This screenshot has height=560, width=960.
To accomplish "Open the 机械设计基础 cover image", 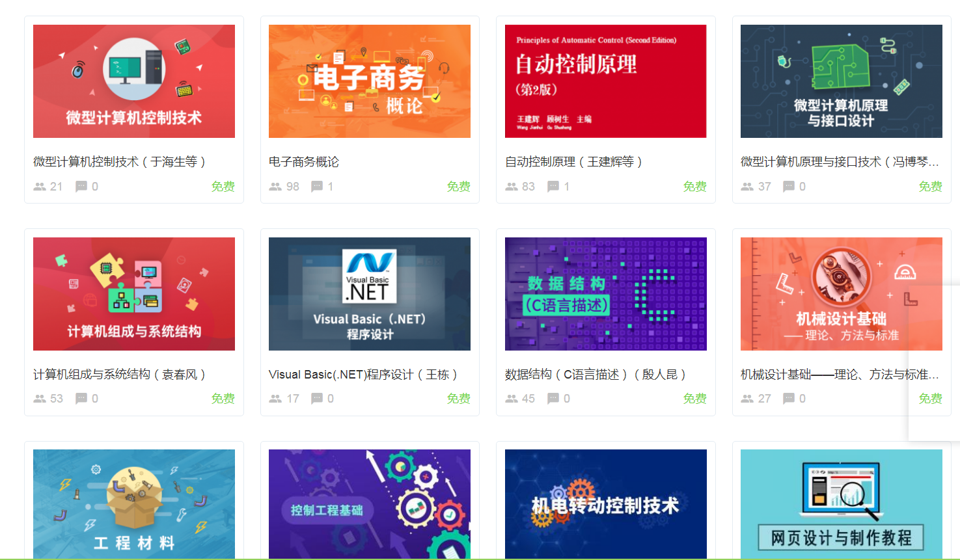I will coord(842,294).
